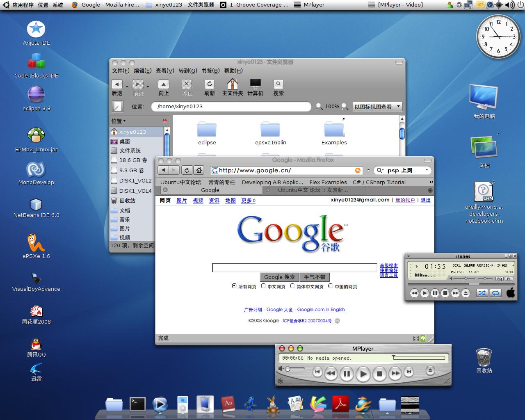The image size is (525, 420).
Task: Open the eclipse 3.3 desktop icon
Action: click(x=36, y=99)
